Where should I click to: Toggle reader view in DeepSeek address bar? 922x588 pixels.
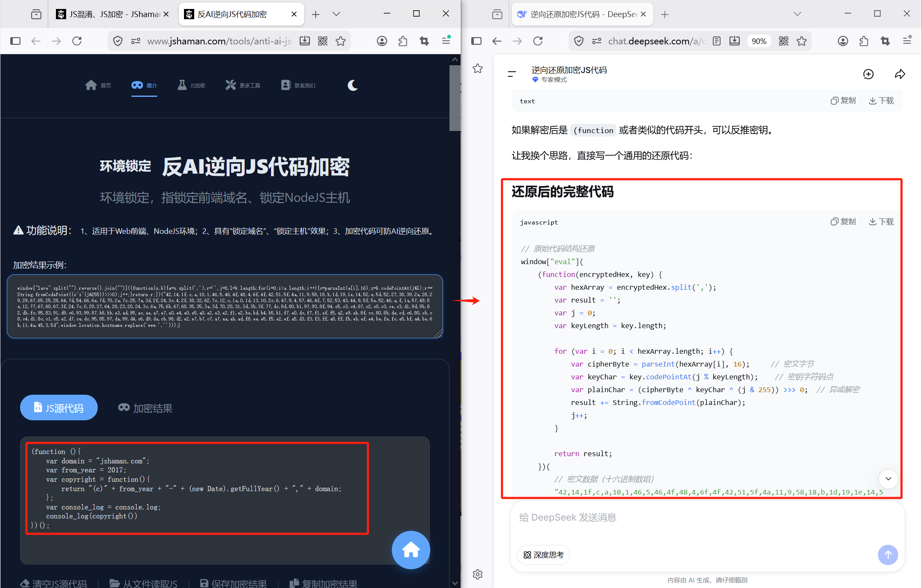[717, 41]
